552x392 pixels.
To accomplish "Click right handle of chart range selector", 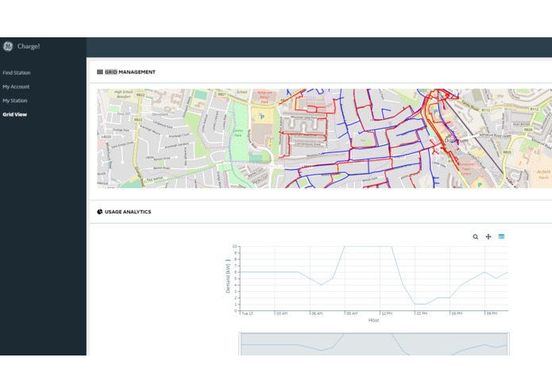I will tap(508, 344).
